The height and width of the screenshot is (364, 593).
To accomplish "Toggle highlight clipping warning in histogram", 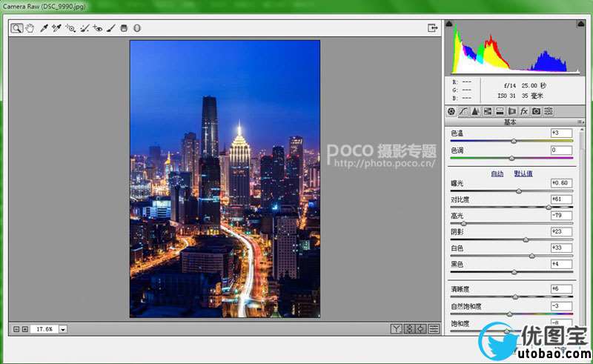I will (581, 24).
